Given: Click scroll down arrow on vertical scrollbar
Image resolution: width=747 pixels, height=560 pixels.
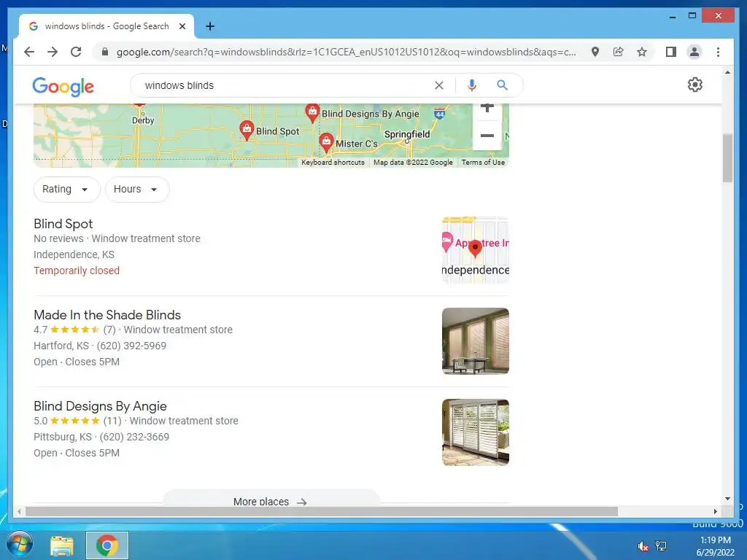Looking at the screenshot, I should pyautogui.click(x=727, y=499).
